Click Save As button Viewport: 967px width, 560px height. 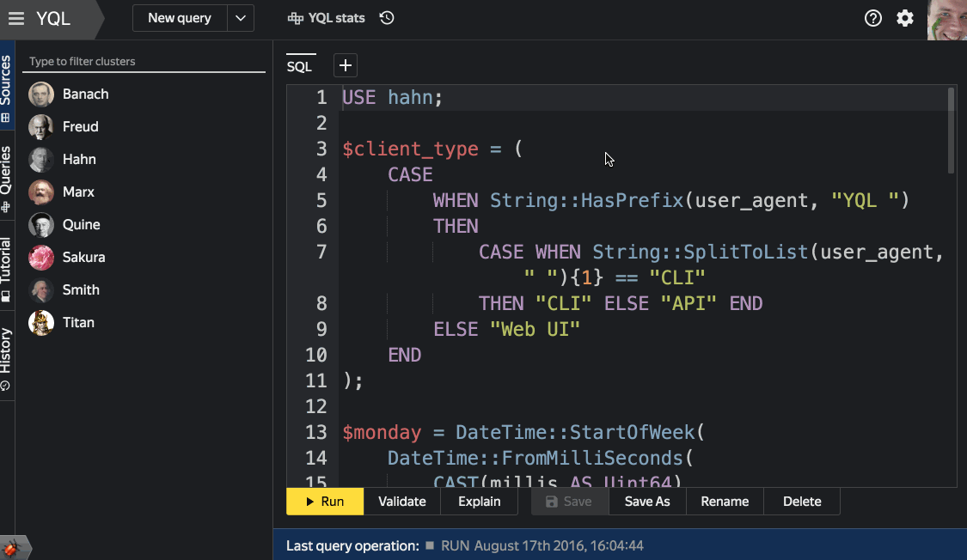tap(647, 502)
